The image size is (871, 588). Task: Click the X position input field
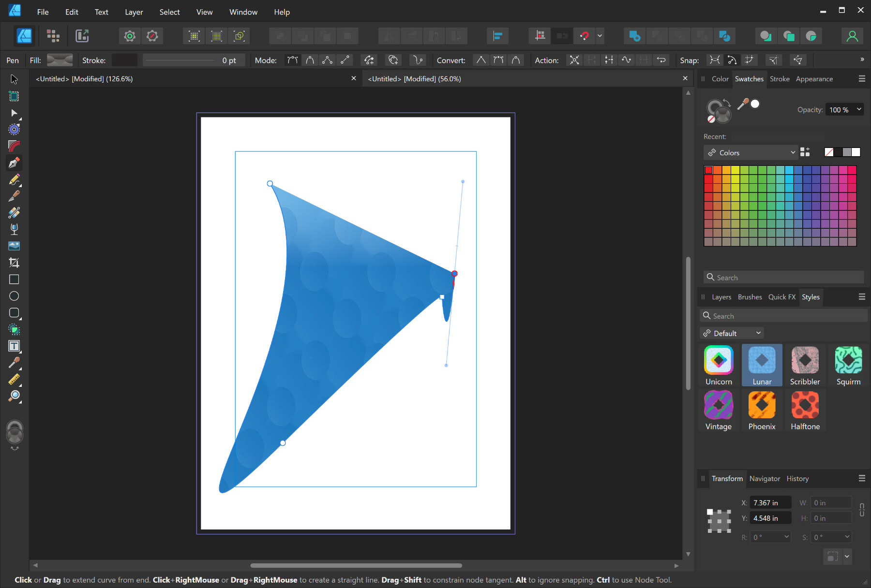[770, 503]
